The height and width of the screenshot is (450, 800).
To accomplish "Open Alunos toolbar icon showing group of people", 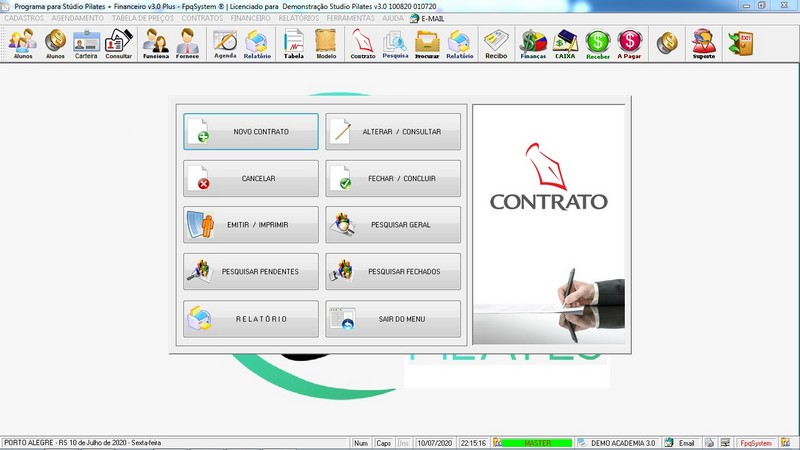I will pos(22,44).
